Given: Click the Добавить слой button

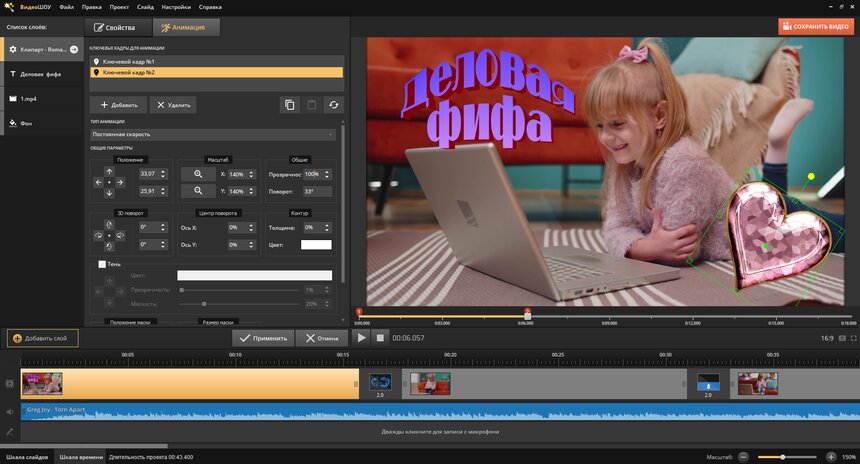Looking at the screenshot, I should click(x=43, y=338).
